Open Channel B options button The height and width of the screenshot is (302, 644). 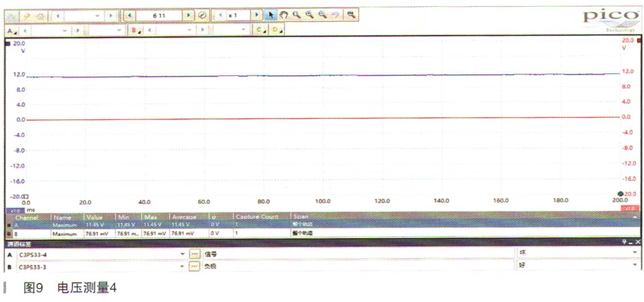coord(135,31)
